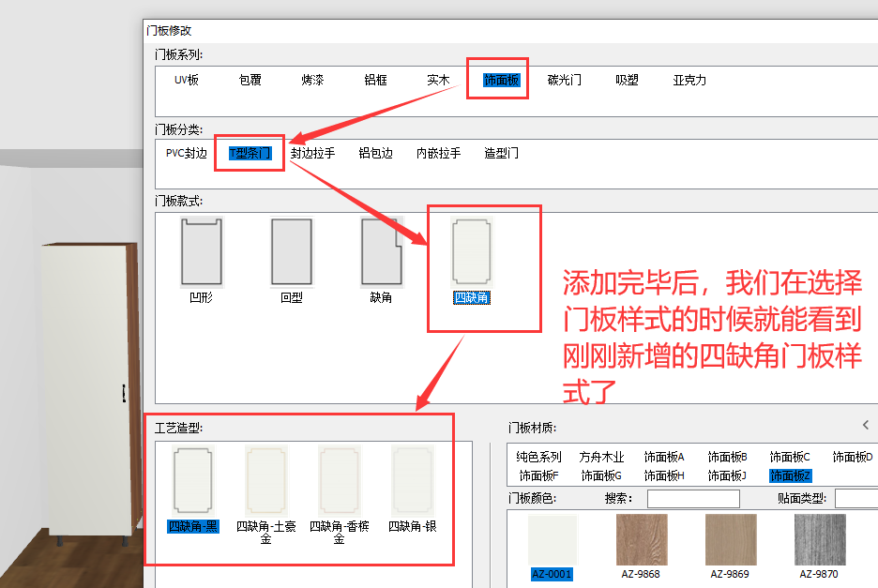Choose the 亚克力 door series
This screenshot has height=588, width=878.
pos(689,80)
